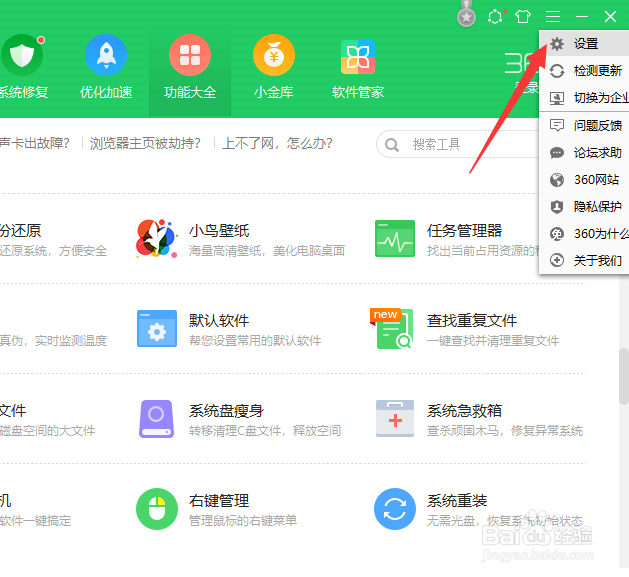Launch the 任务管理器 tool icon

pyautogui.click(x=395, y=238)
